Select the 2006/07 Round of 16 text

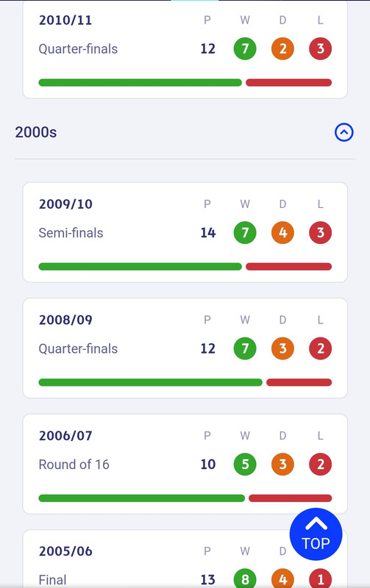[74, 465]
